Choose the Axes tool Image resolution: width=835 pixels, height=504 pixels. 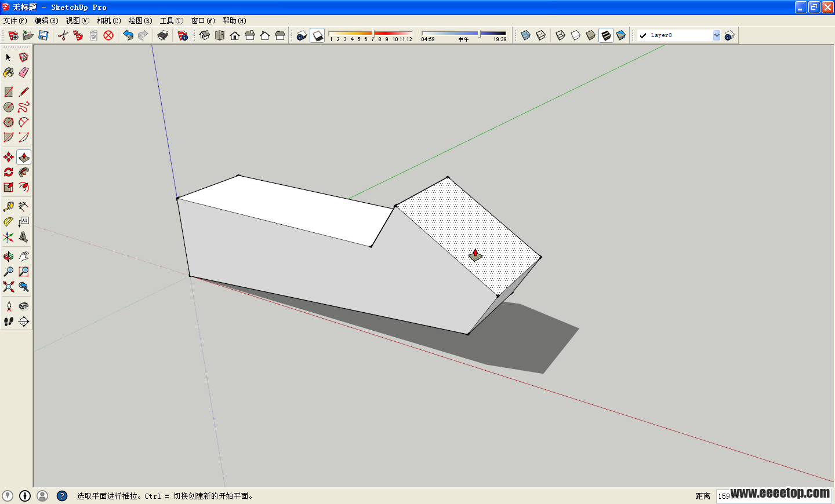9,237
